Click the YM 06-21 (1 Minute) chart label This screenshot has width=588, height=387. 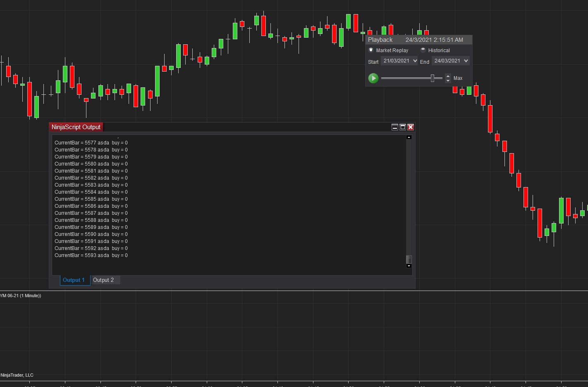pyautogui.click(x=20, y=296)
